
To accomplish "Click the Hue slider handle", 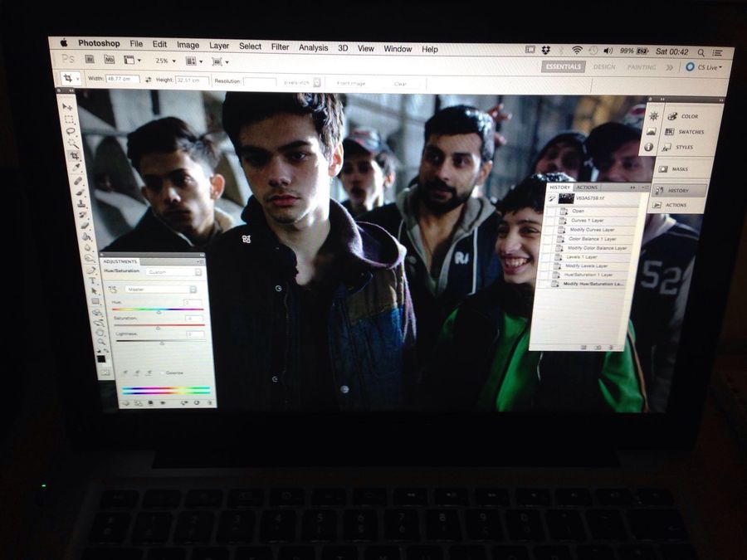I will (159, 311).
